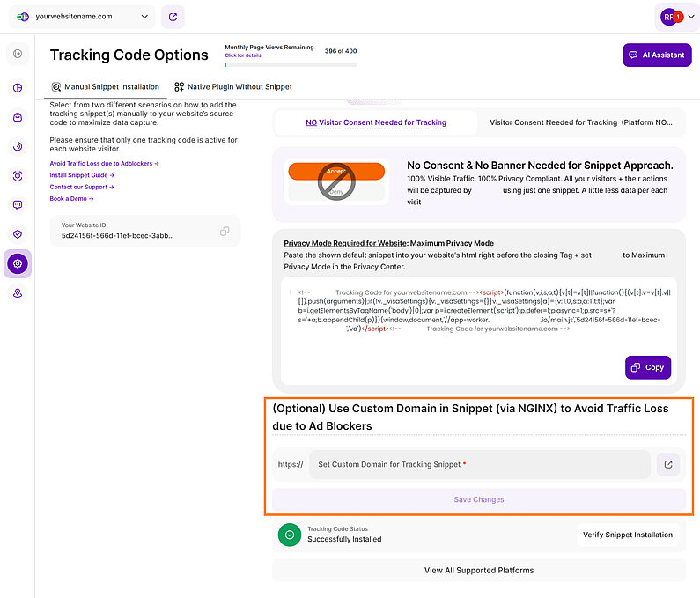The height and width of the screenshot is (598, 700).
Task: Open website in new tab icon
Action: click(x=173, y=16)
